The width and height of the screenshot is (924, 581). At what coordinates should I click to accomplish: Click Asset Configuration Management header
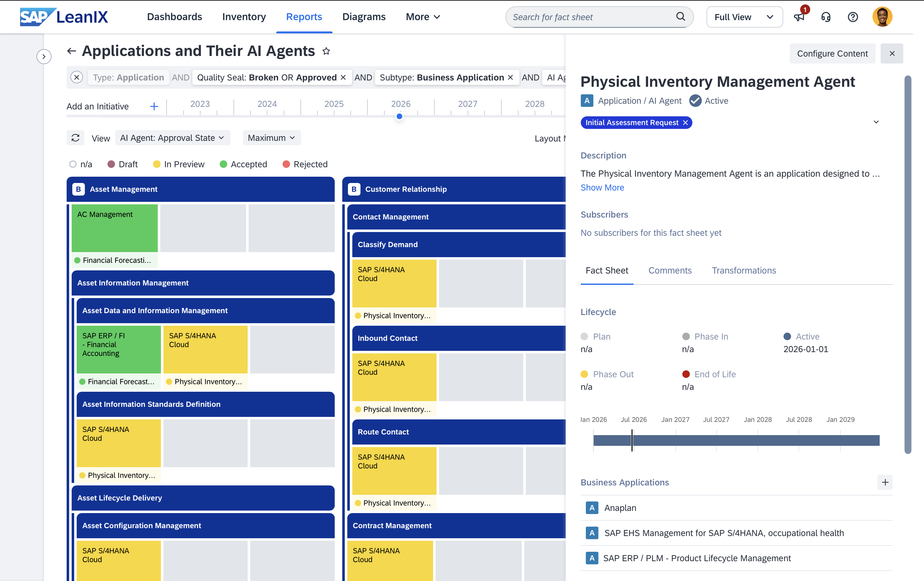(205, 525)
